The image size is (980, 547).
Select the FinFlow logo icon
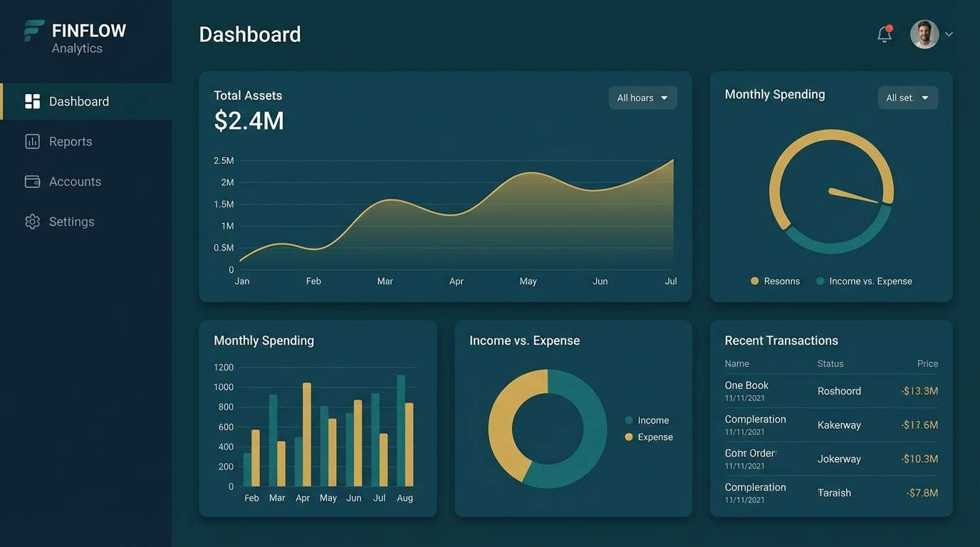[32, 31]
